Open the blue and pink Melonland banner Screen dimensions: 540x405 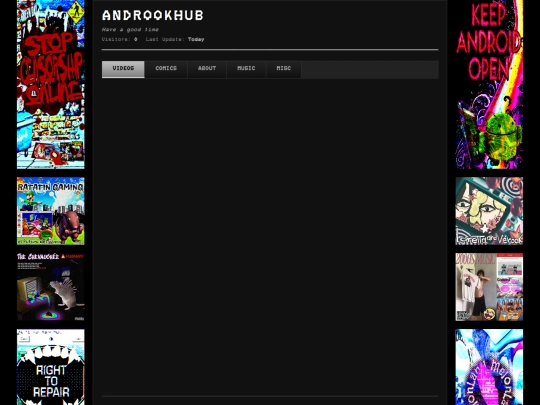[489, 367]
